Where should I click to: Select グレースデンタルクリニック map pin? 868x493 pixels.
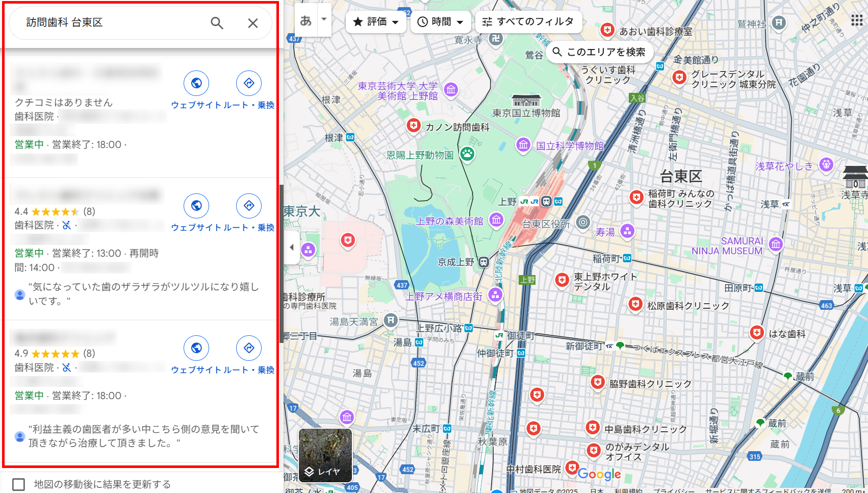(679, 78)
